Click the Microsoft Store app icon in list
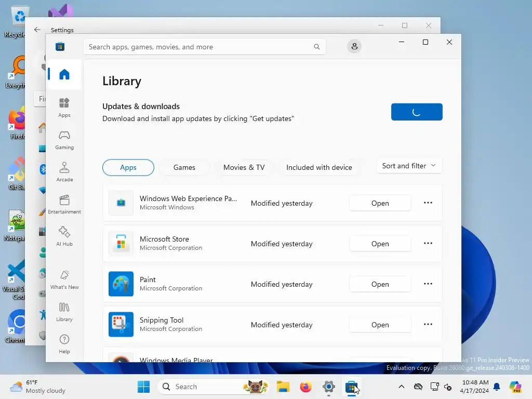 click(121, 244)
